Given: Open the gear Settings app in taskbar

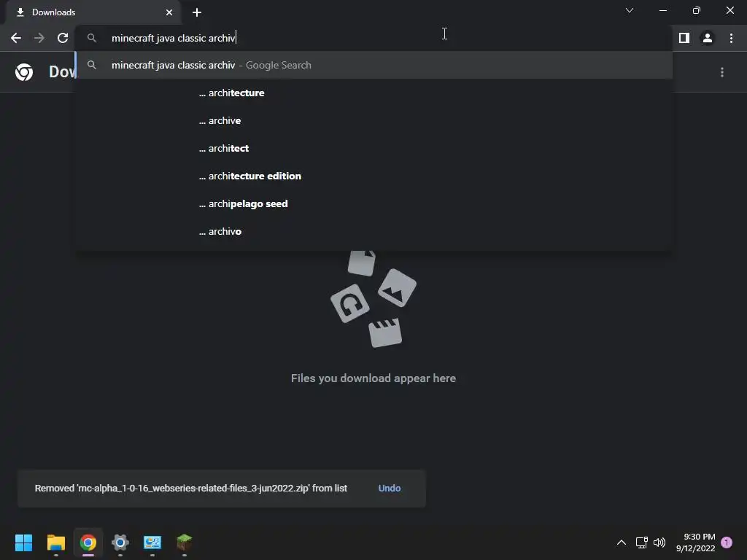Looking at the screenshot, I should click(x=120, y=542).
